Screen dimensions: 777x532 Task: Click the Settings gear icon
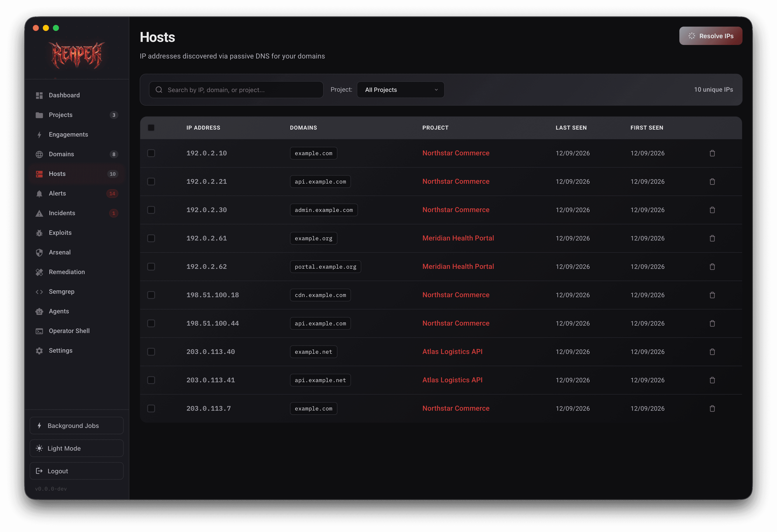(39, 350)
